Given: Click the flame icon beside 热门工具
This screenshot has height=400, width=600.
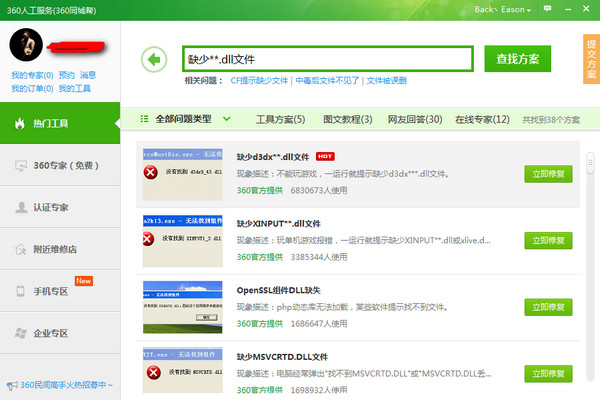Looking at the screenshot, I should pyautogui.click(x=20, y=123).
